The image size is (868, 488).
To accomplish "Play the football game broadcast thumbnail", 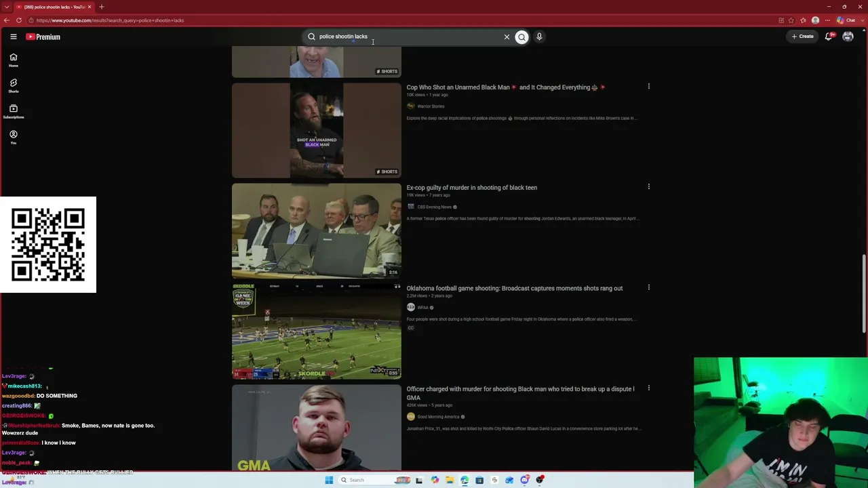I will (317, 331).
